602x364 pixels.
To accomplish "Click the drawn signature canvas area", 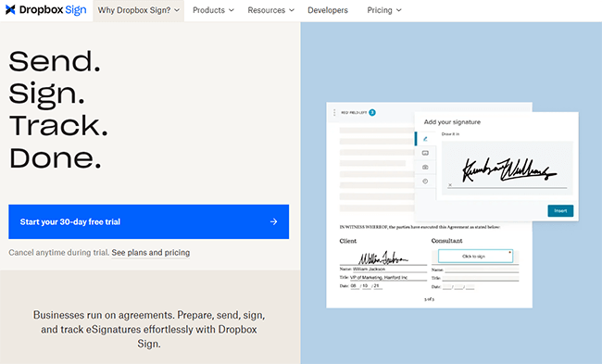I will 507,169.
